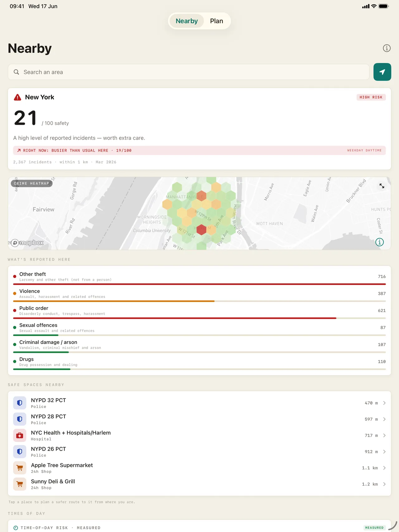Image resolution: width=399 pixels, height=532 pixels.
Task: Open NYPD 26 PCT chevron
Action: tap(384, 452)
